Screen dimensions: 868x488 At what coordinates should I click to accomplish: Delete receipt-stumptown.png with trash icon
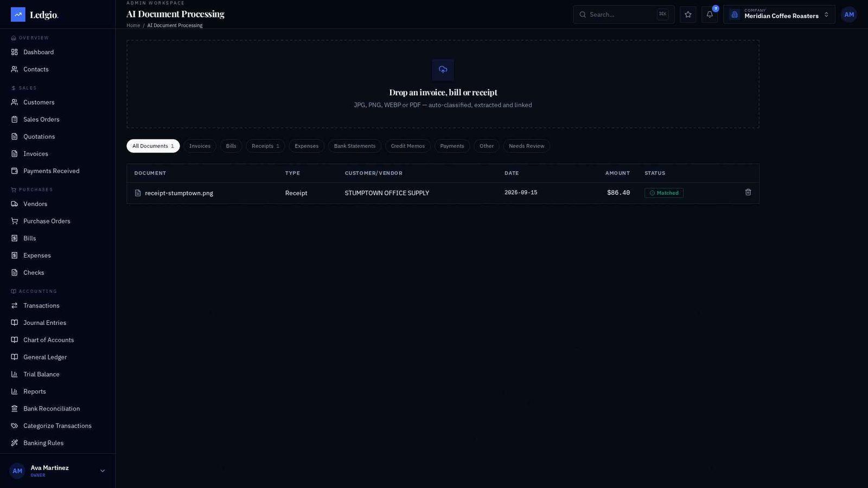(x=748, y=192)
